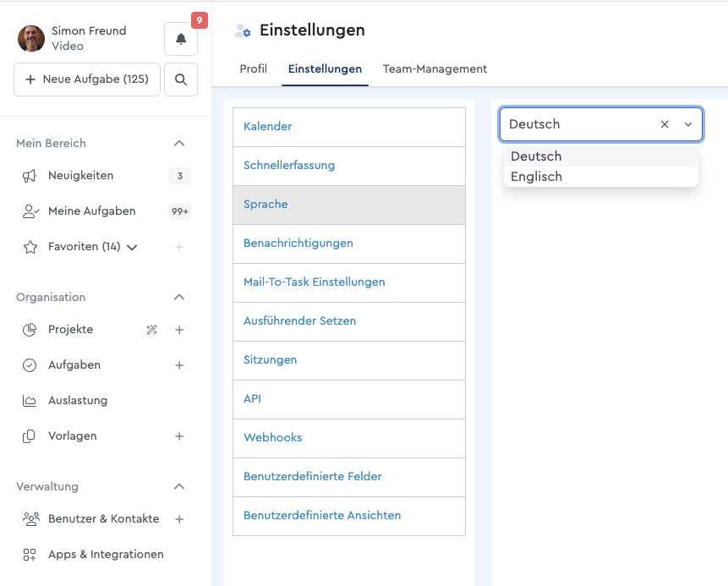Viewport: 728px width, 586px height.
Task: Click the Neue Aufgabe (125) button
Action: (87, 79)
